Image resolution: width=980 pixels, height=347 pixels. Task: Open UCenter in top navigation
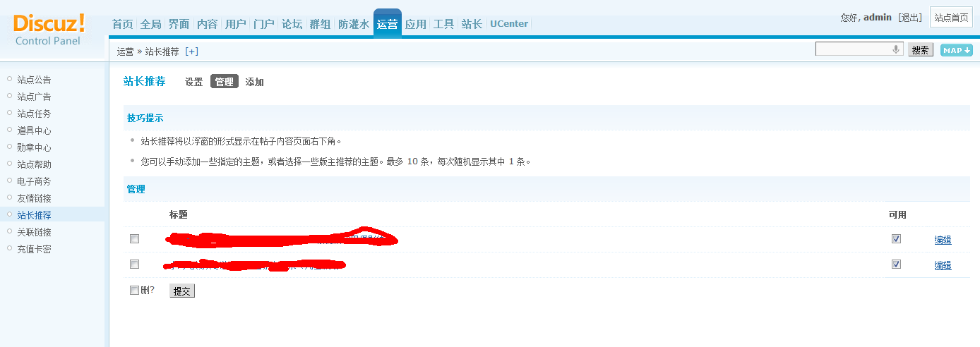[508, 24]
